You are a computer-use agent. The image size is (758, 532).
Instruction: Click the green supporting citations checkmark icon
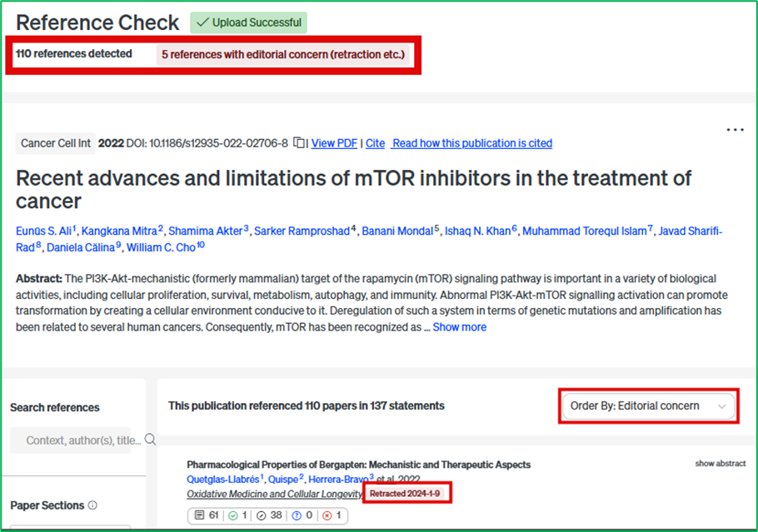(233, 515)
